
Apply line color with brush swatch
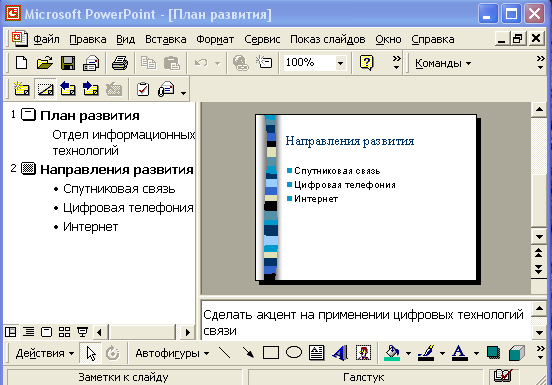(x=426, y=353)
